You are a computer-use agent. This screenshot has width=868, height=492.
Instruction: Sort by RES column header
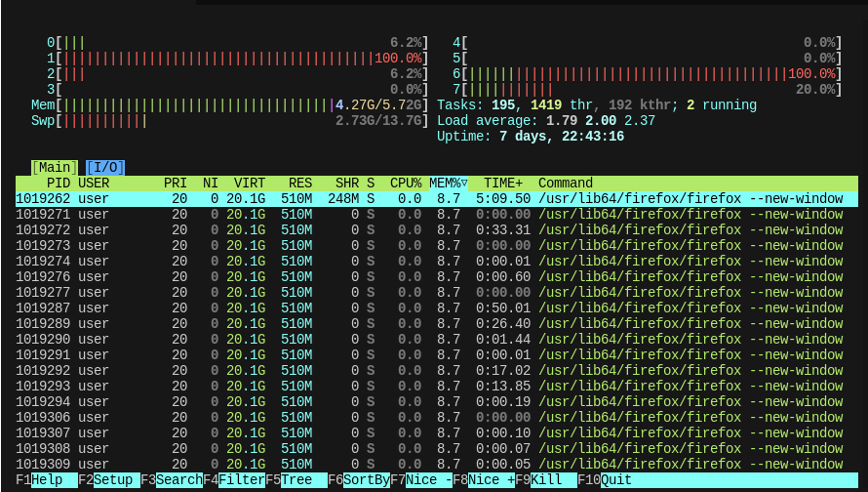tap(300, 184)
